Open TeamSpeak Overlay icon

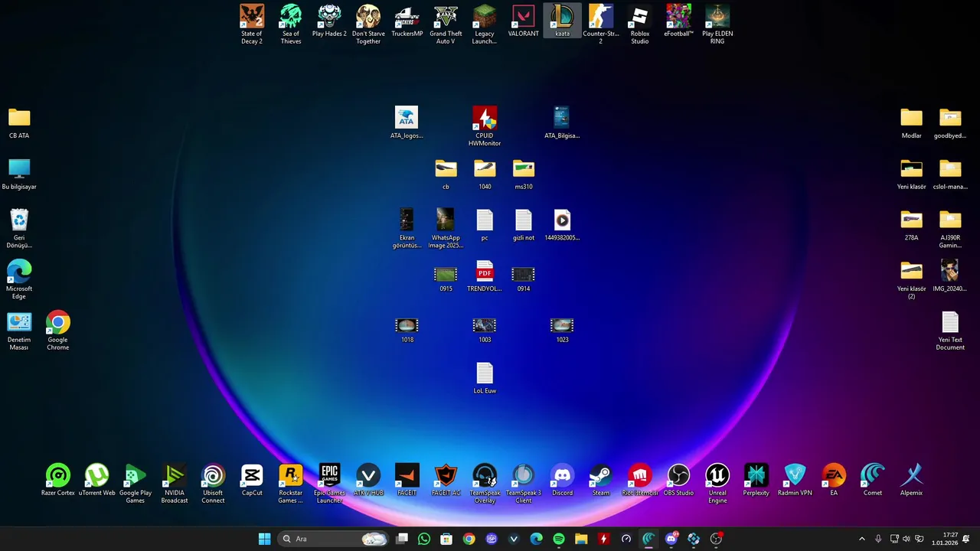click(x=485, y=484)
